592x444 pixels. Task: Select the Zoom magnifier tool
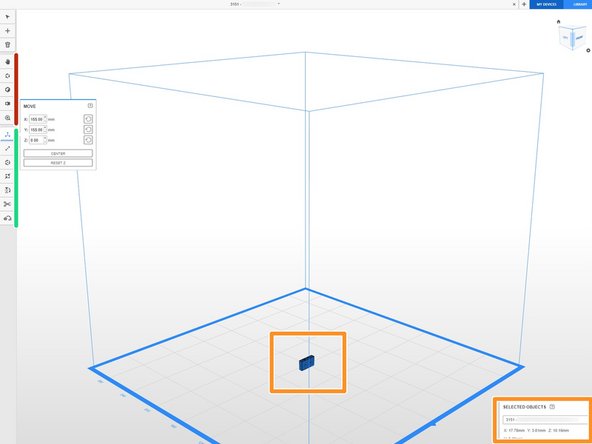pos(8,118)
